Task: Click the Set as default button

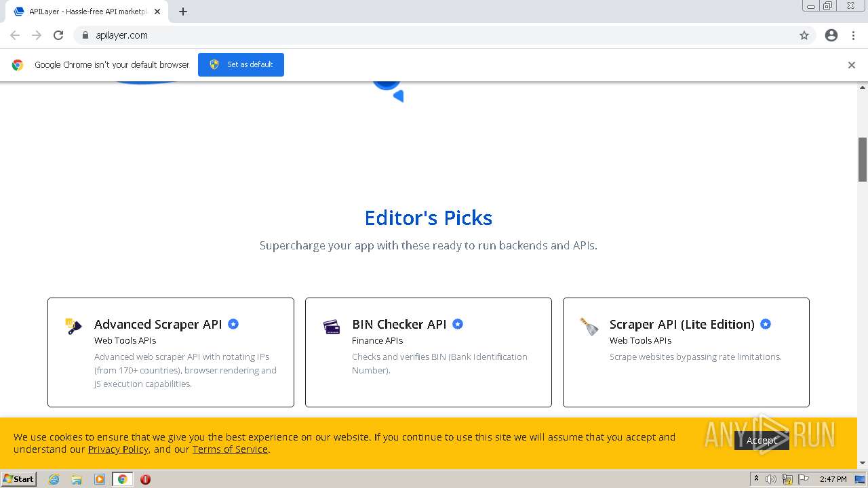Action: (241, 64)
